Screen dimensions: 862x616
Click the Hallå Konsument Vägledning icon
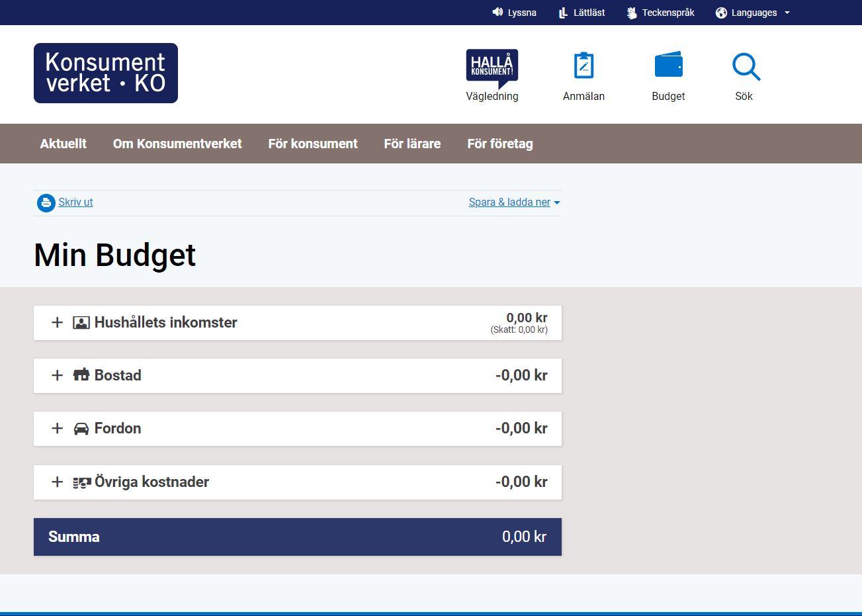pos(492,69)
